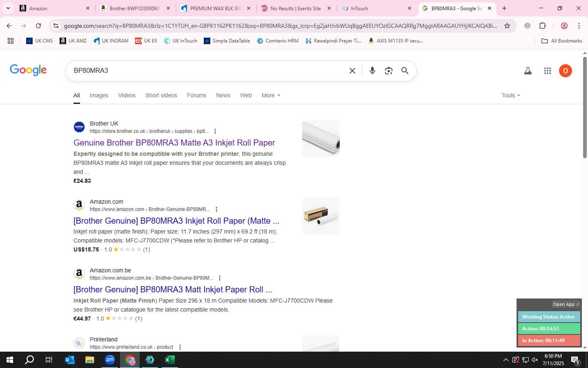Click the Amazon.com boxed roll thumbnail
Viewport: 588px width, 368px height.
click(321, 216)
